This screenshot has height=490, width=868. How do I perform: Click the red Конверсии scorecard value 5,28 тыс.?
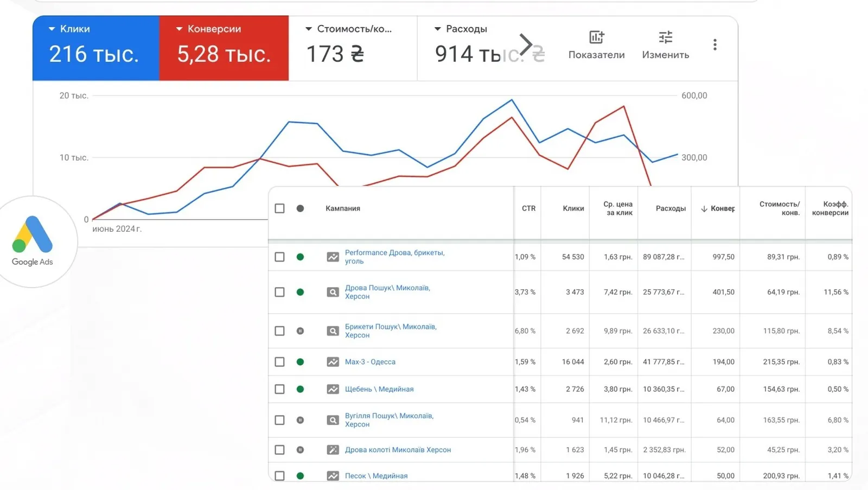[x=224, y=54]
